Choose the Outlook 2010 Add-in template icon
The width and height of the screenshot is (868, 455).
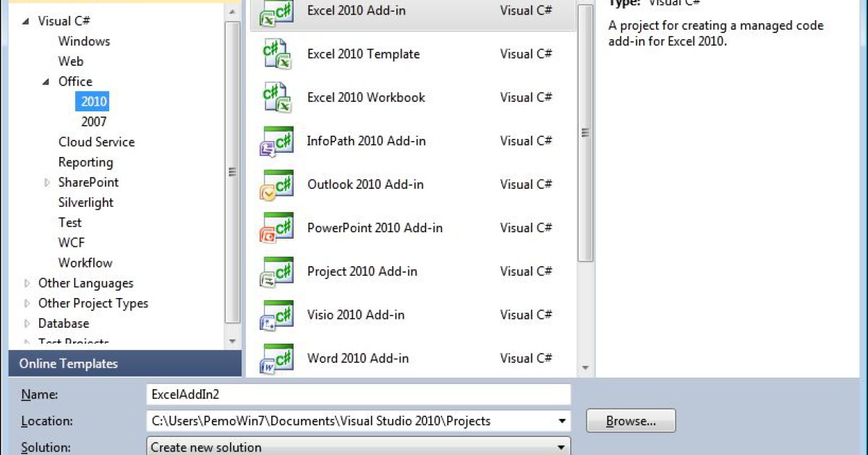[x=276, y=184]
